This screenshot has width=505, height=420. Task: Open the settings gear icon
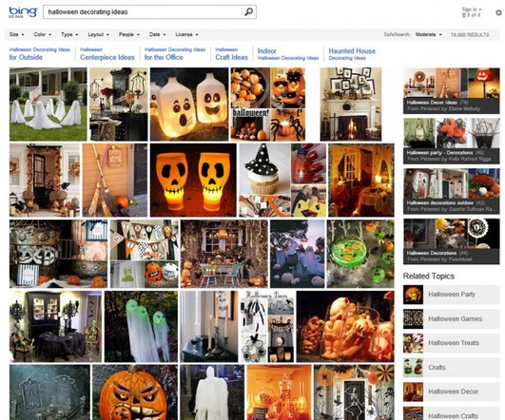[499, 12]
